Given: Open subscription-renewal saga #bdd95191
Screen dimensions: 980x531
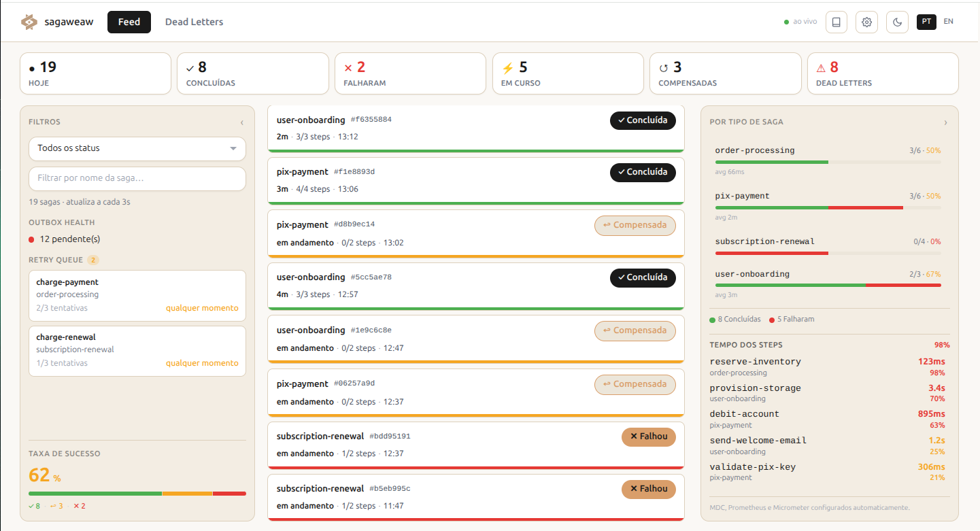Looking at the screenshot, I should coord(476,445).
